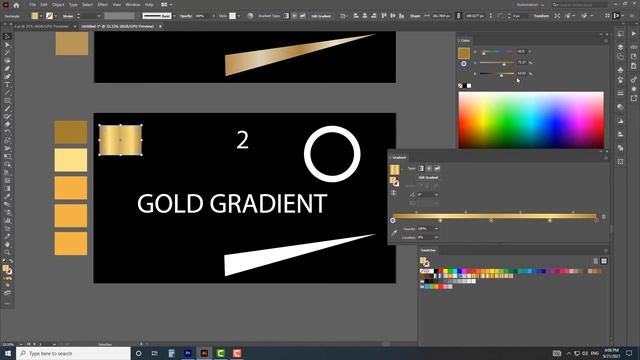Select the Direct Selection tool
Screen dimensions: 640x360
[7, 45]
